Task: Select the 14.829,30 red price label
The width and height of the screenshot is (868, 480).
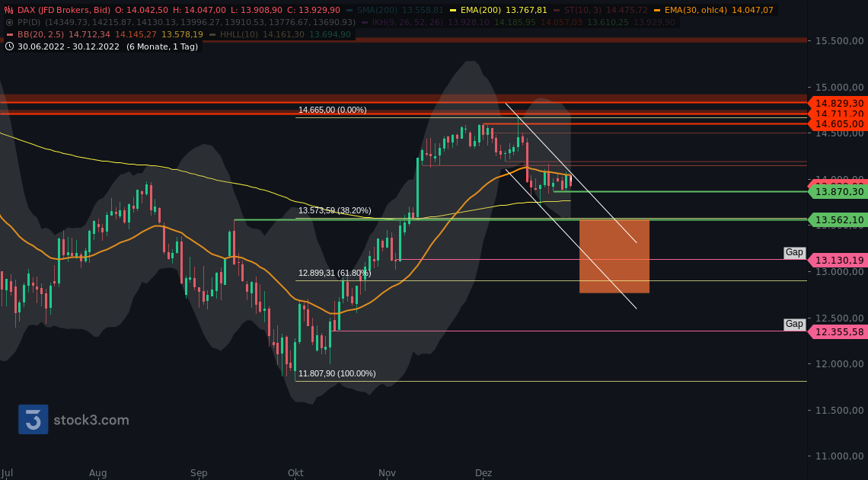Action: [x=838, y=103]
